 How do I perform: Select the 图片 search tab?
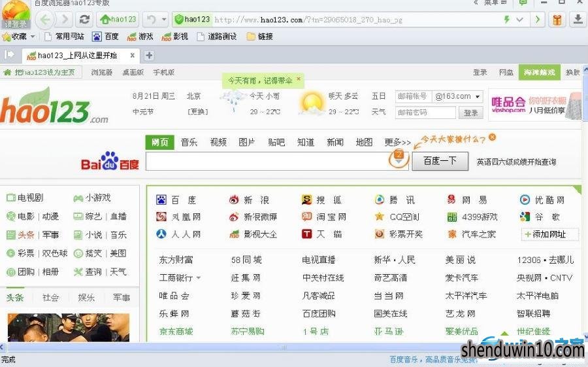pyautogui.click(x=247, y=143)
